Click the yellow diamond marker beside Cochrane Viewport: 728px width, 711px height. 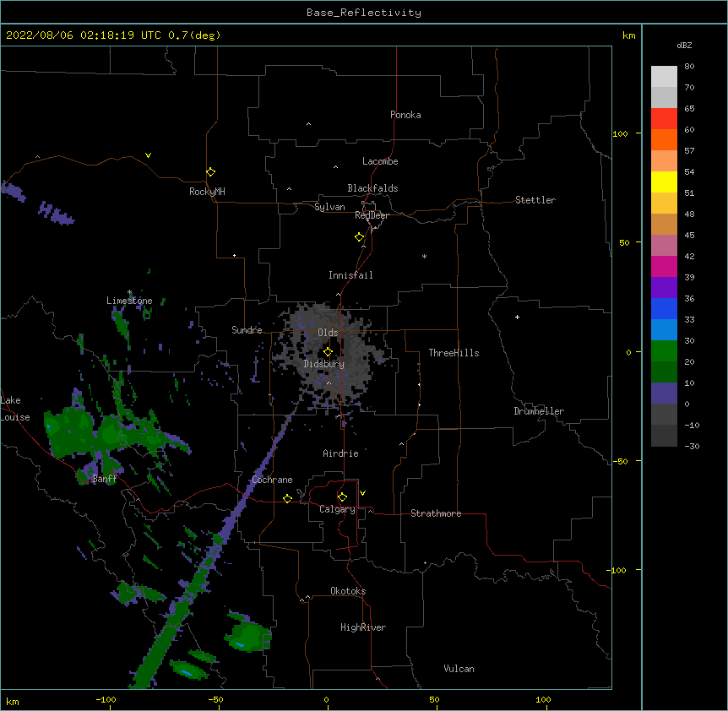287,499
